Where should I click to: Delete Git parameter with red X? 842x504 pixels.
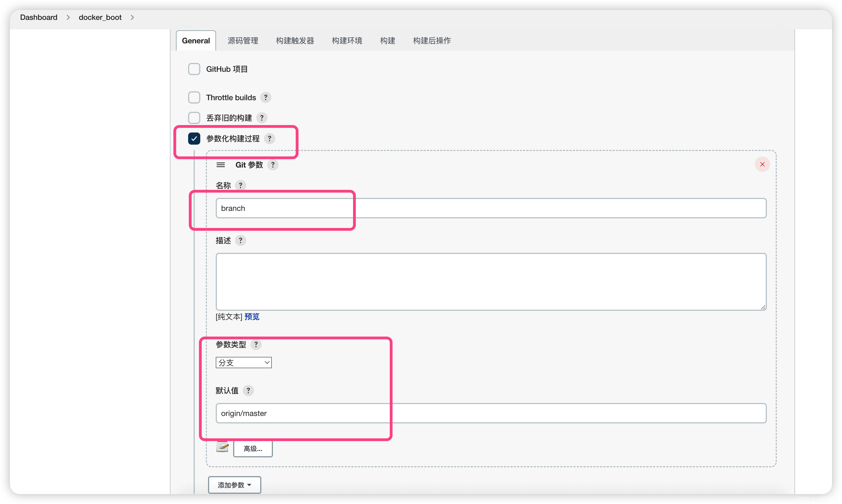(x=762, y=165)
